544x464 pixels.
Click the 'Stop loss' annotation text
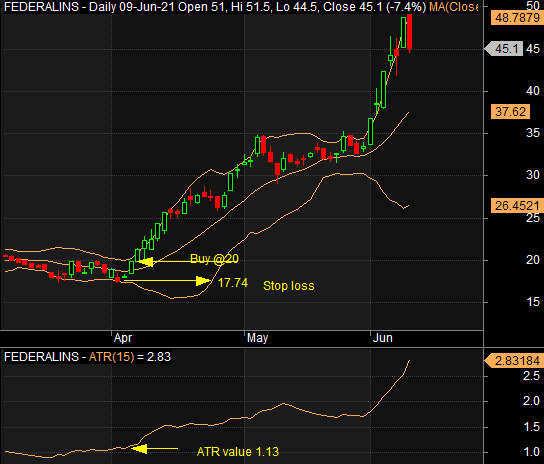289,286
